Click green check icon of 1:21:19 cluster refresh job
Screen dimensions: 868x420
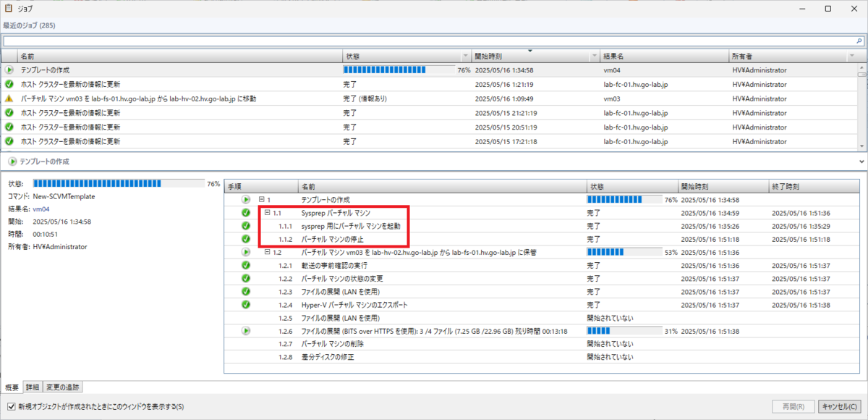pyautogui.click(x=9, y=84)
